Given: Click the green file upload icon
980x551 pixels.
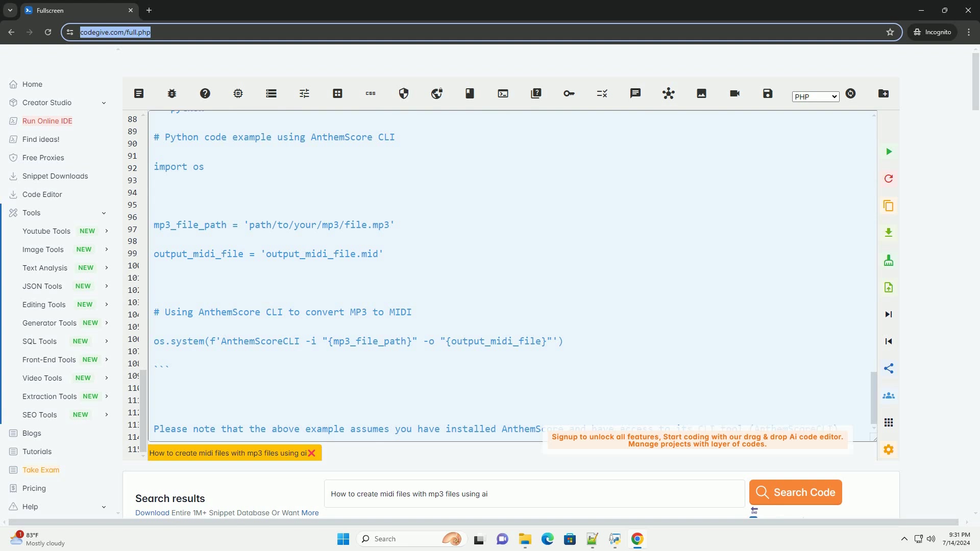Looking at the screenshot, I should click(x=889, y=287).
